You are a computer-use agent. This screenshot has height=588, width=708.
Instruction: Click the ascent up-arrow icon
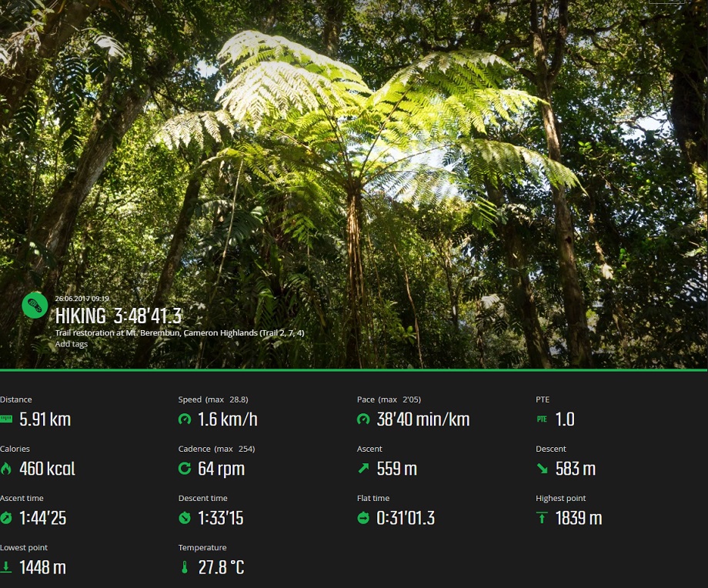363,469
